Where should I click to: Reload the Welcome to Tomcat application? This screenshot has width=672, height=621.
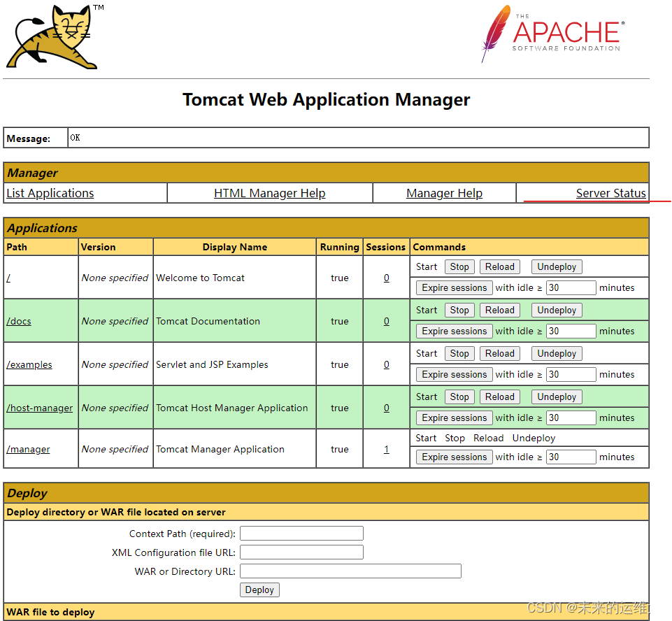pos(500,267)
